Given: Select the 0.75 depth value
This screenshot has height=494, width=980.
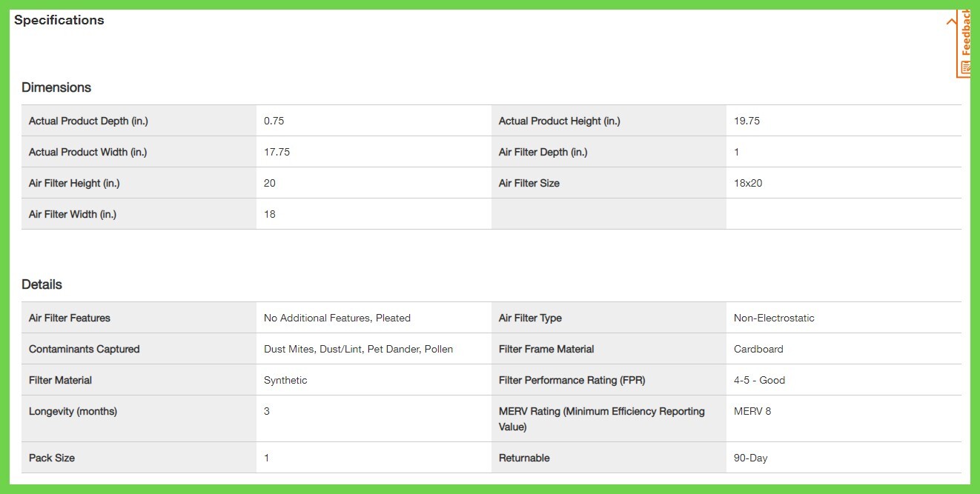Looking at the screenshot, I should tap(274, 121).
